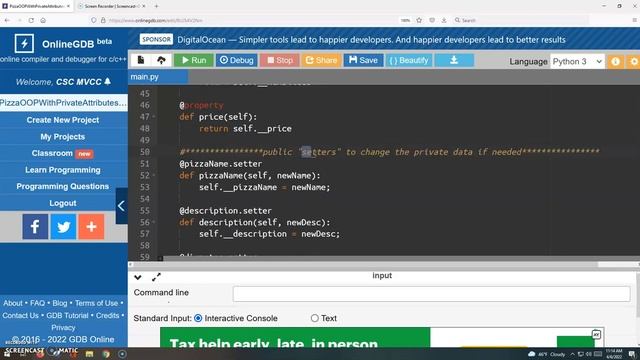The image size is (640, 360).
Task: Share the current project
Action: [321, 60]
